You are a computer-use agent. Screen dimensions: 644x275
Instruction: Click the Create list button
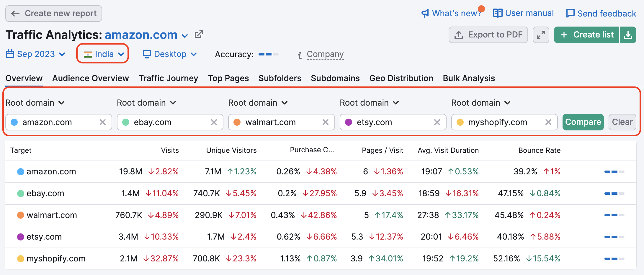coord(586,35)
